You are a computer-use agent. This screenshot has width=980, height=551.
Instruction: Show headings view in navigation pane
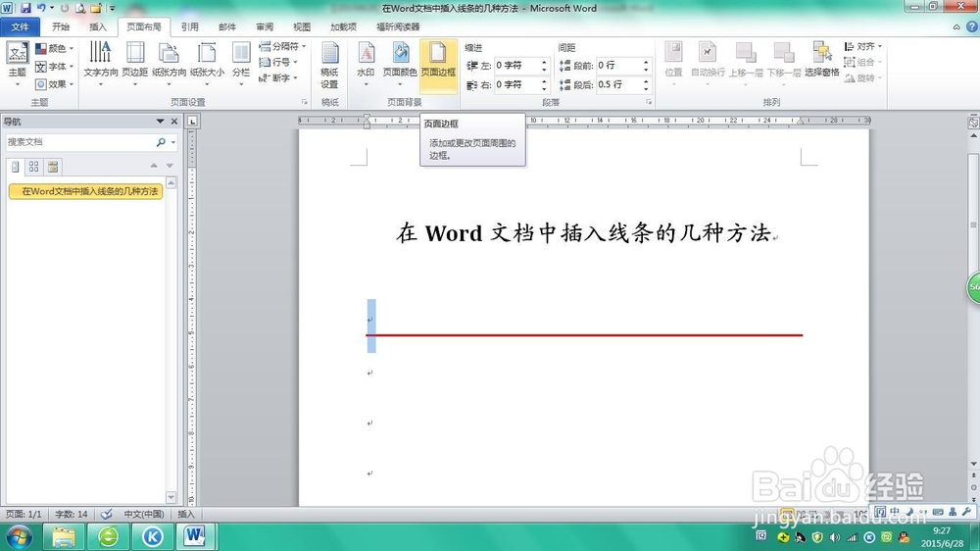[15, 167]
